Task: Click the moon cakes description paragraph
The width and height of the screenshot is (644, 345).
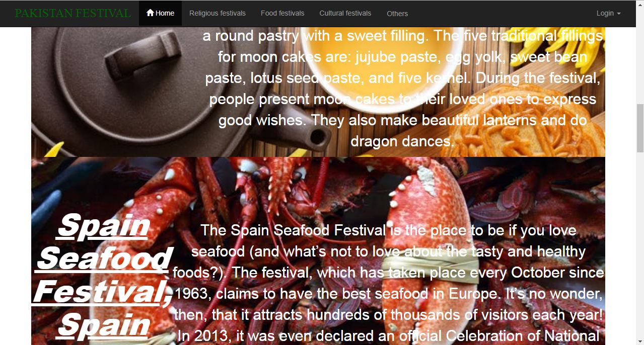Action: click(403, 89)
